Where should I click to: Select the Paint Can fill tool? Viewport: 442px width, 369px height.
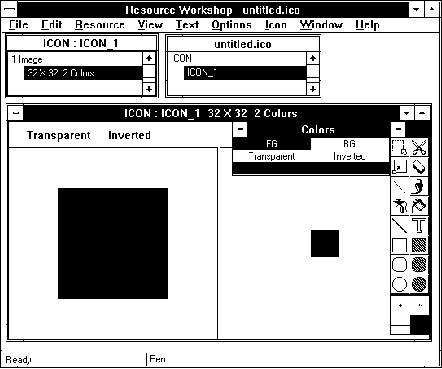tap(419, 206)
